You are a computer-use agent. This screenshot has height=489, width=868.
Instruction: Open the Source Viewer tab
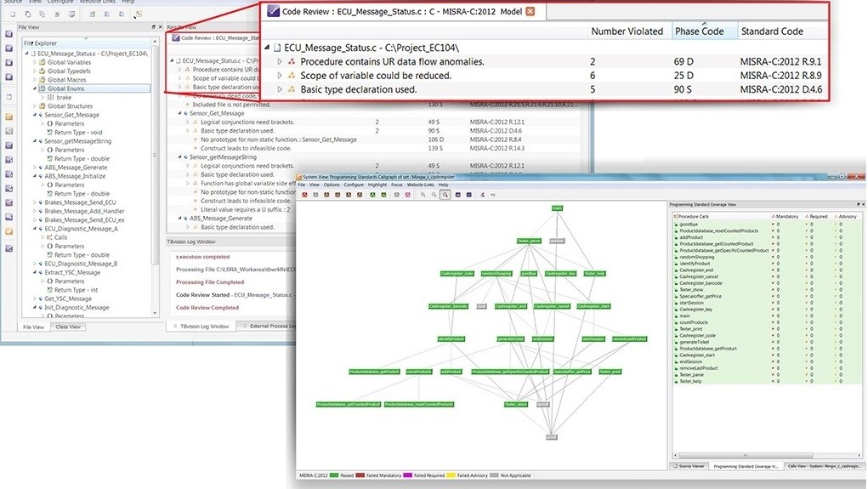[x=689, y=466]
